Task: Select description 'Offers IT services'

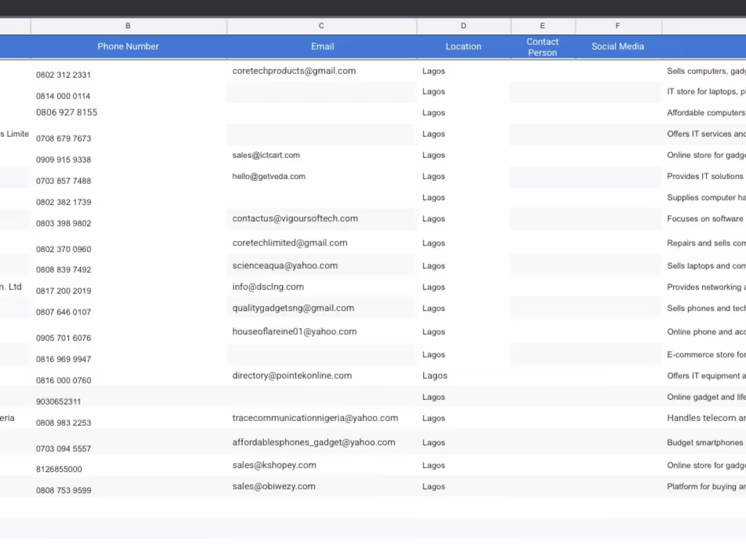Action: pyautogui.click(x=706, y=134)
